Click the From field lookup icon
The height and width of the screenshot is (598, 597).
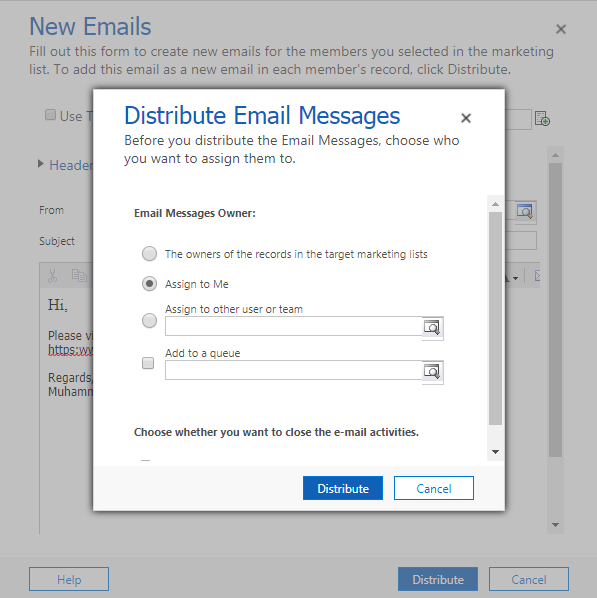tap(525, 211)
